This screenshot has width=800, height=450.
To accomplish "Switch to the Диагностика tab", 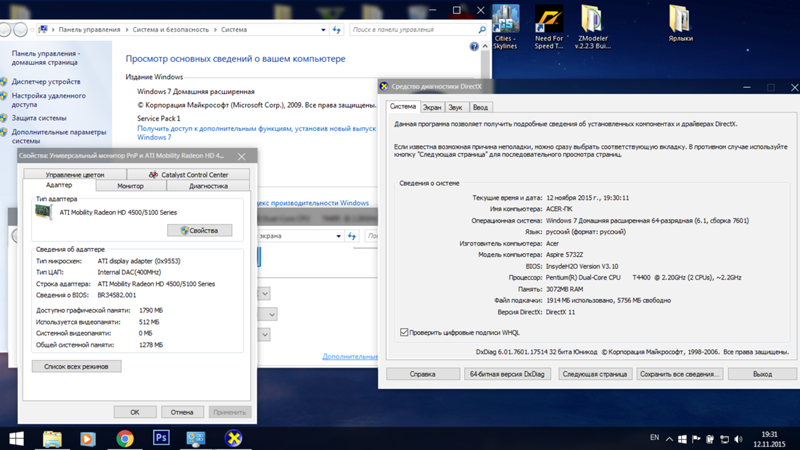I will (x=208, y=186).
